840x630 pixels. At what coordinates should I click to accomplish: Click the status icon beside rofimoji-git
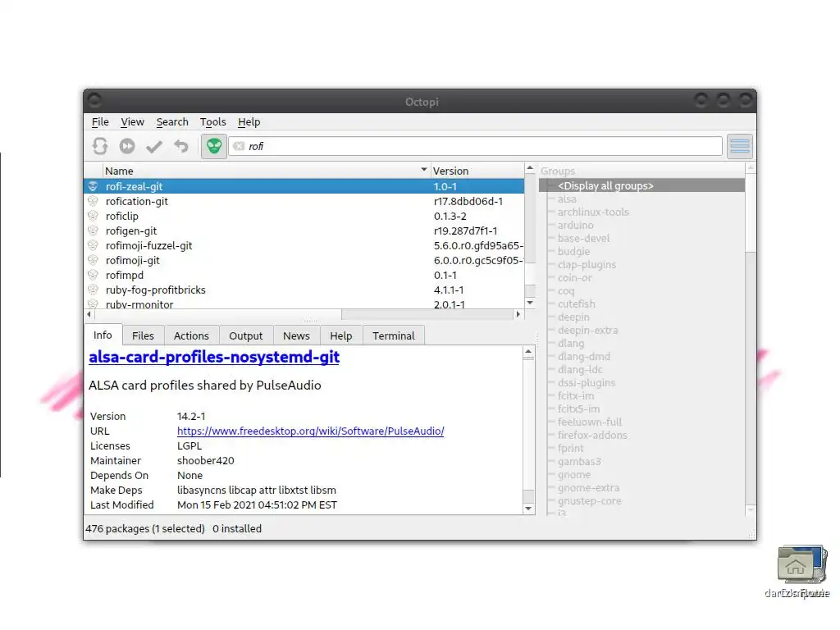94,260
